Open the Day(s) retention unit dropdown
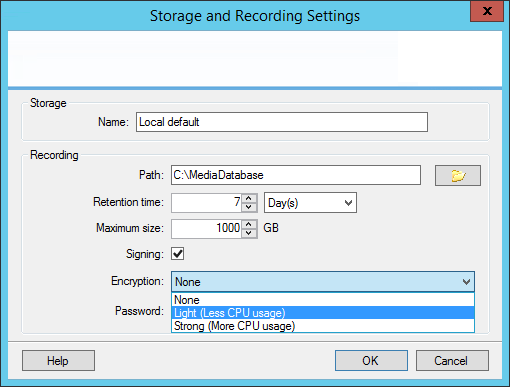This screenshot has width=510, height=387. (310, 203)
